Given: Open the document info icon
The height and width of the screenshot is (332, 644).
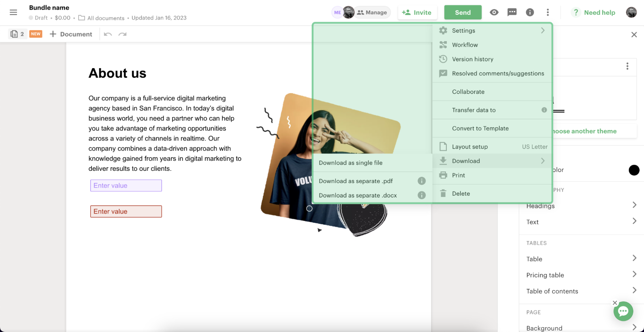Looking at the screenshot, I should (530, 13).
